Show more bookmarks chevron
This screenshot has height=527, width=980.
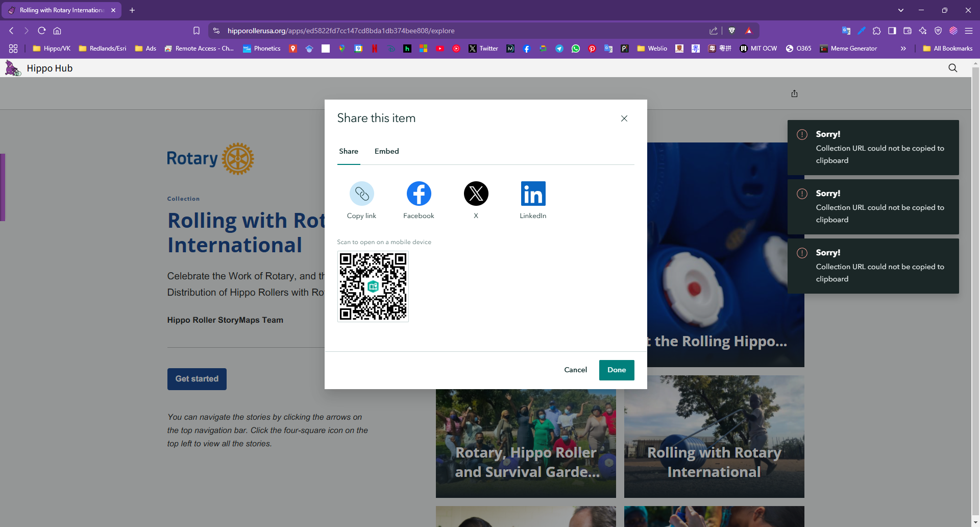tap(903, 49)
